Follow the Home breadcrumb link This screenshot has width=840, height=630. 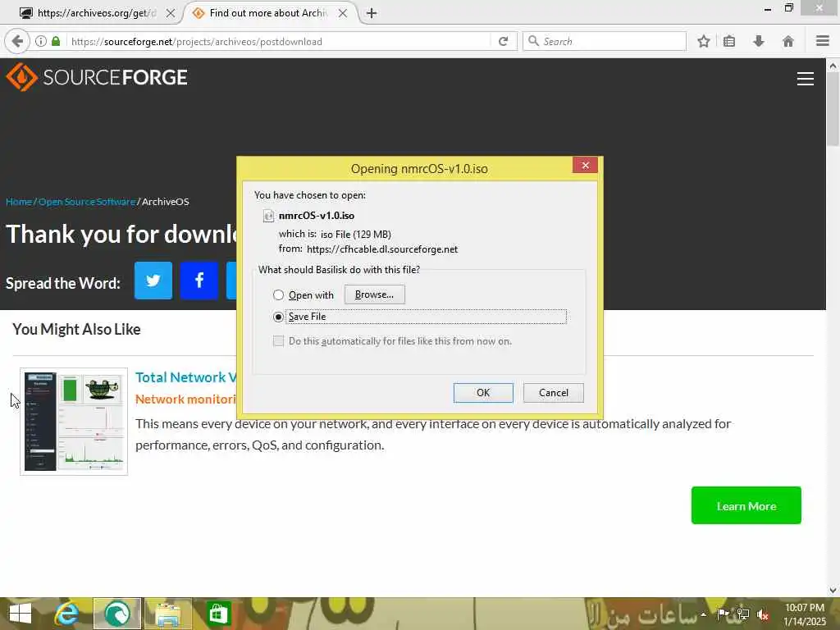[x=19, y=202]
